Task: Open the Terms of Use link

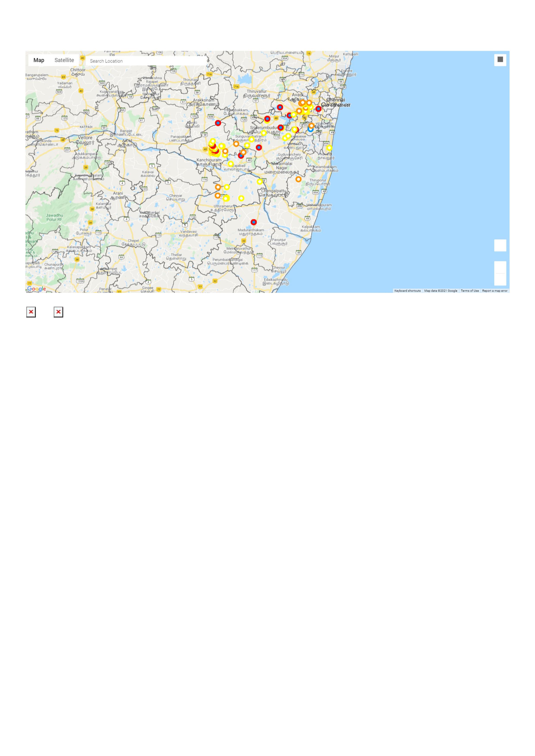Action: (469, 291)
